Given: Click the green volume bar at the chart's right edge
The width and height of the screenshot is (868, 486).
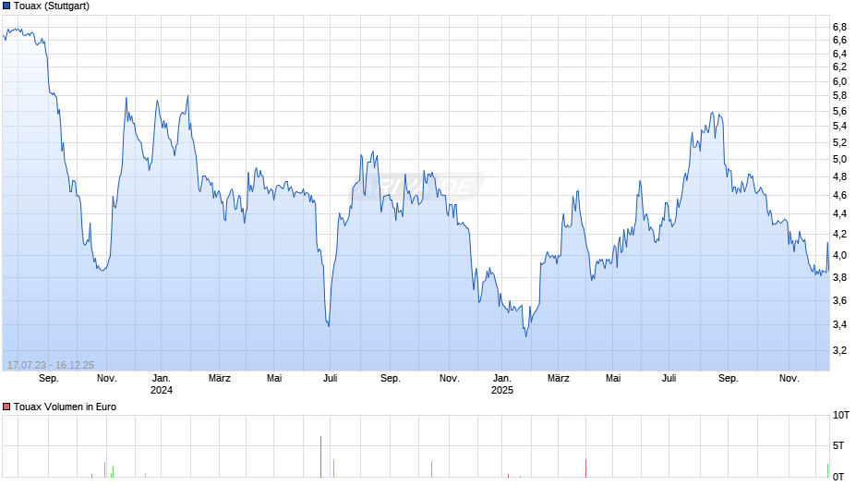Looking at the screenshot, I should [827, 470].
